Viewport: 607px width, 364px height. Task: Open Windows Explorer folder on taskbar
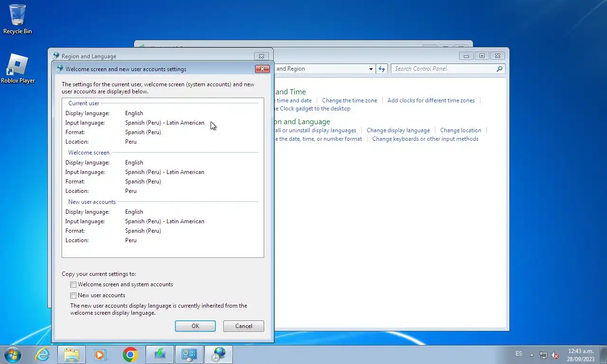(x=72, y=355)
